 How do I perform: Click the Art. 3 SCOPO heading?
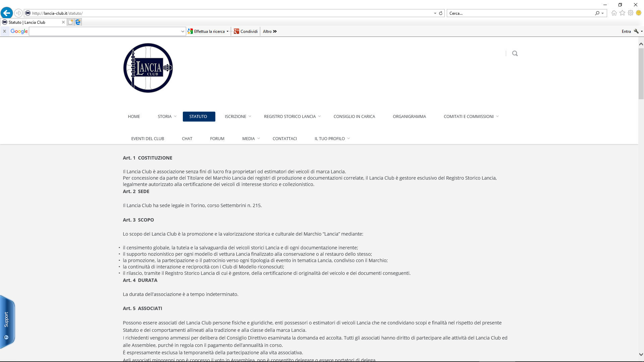tap(138, 220)
